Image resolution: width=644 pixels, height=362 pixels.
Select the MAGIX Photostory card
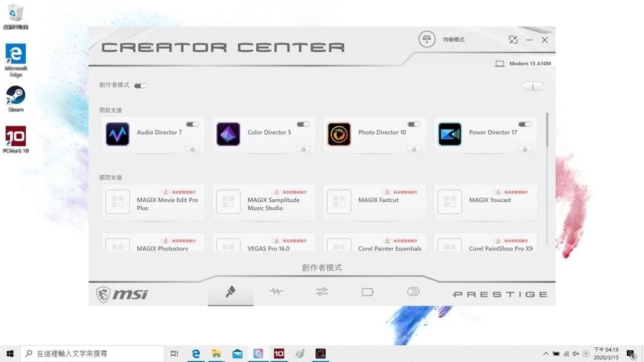[153, 242]
